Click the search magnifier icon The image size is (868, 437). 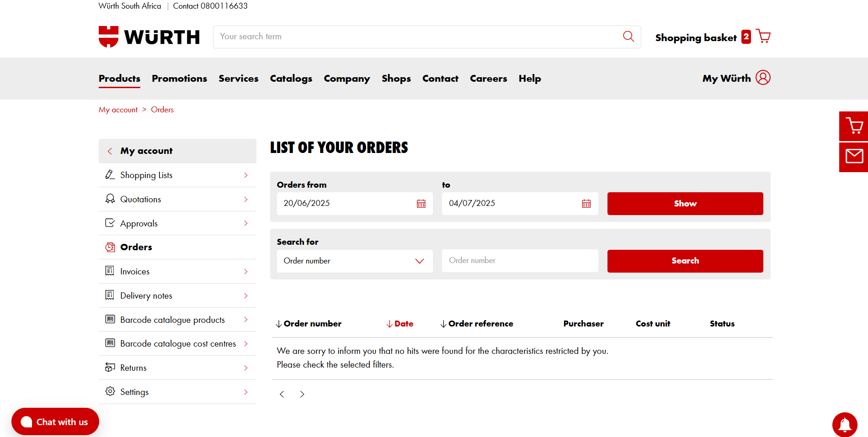[x=628, y=37]
